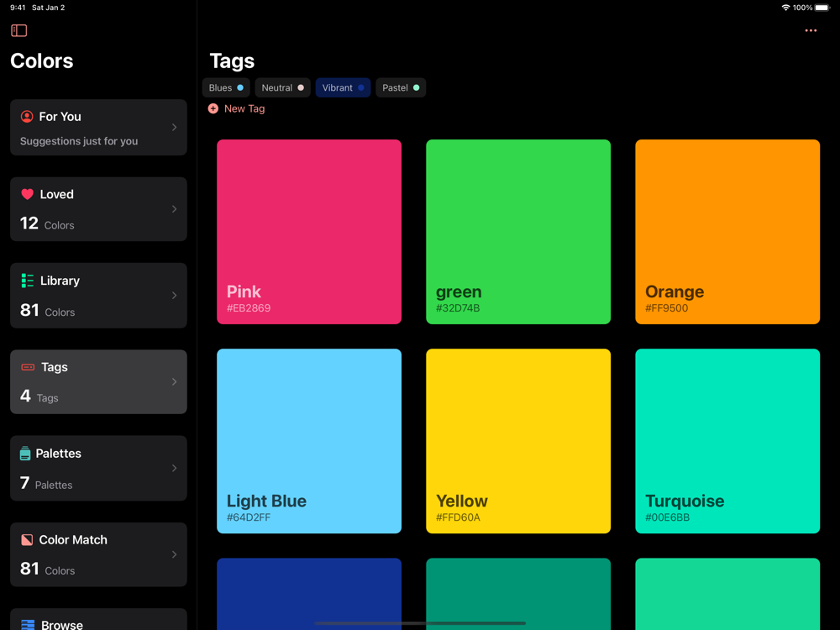Open the Library section title

[x=60, y=281]
